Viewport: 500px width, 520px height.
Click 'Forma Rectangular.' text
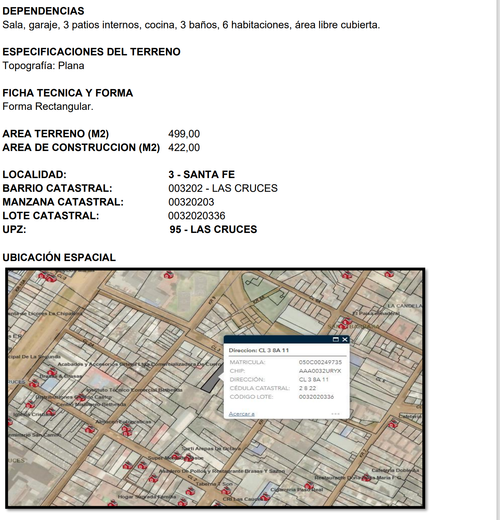click(x=48, y=107)
